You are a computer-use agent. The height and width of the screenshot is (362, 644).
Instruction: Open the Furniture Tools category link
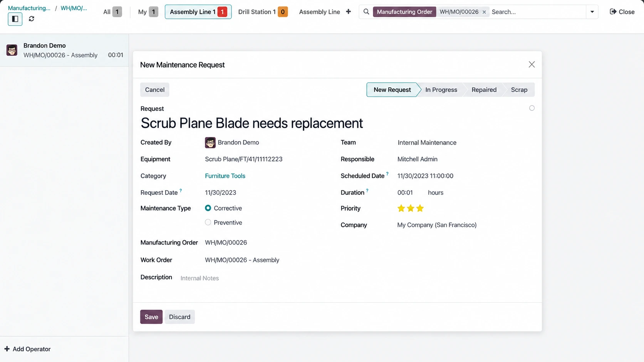click(225, 176)
